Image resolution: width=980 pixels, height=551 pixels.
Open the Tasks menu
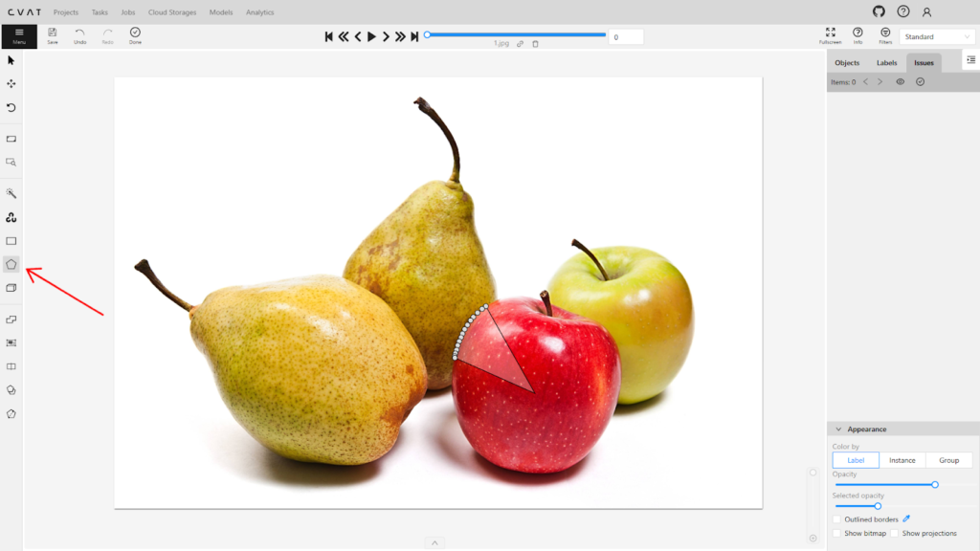pyautogui.click(x=100, y=11)
